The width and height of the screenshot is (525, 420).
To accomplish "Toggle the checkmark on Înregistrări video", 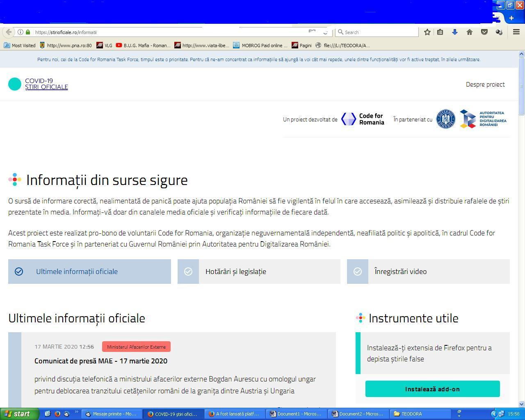I will (x=358, y=271).
